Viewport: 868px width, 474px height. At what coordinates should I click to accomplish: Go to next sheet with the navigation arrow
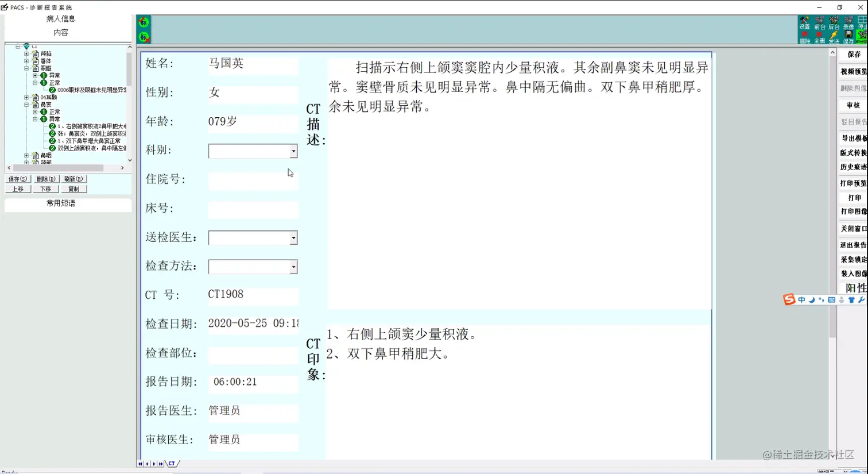(154, 464)
